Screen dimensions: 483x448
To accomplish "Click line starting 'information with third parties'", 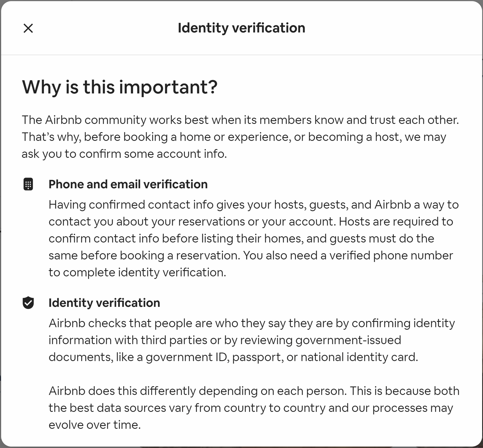I will (x=225, y=340).
